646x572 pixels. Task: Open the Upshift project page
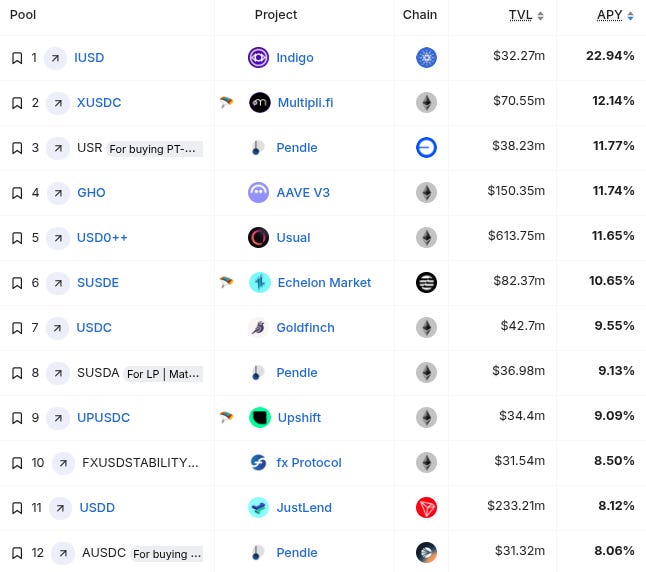coord(299,417)
